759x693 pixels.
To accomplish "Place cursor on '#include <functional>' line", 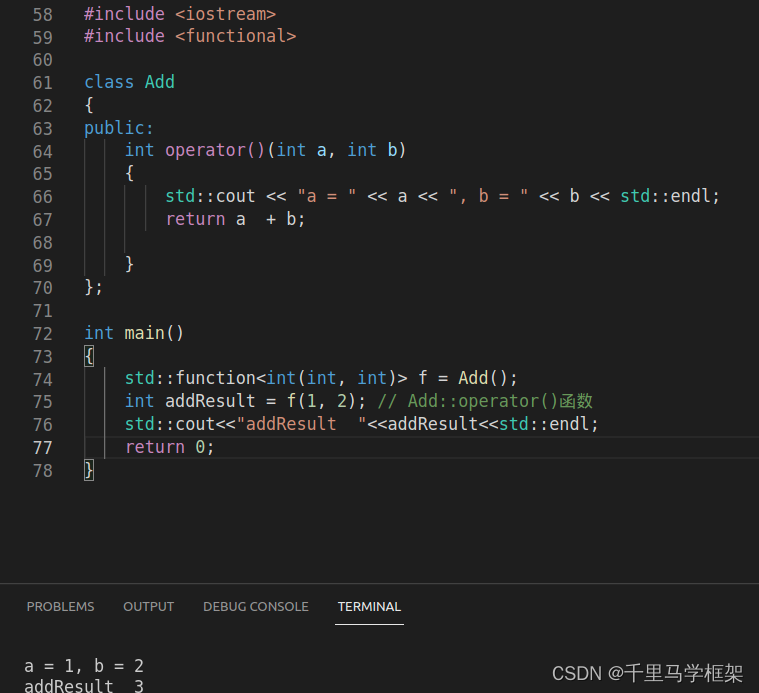I will (x=190, y=36).
